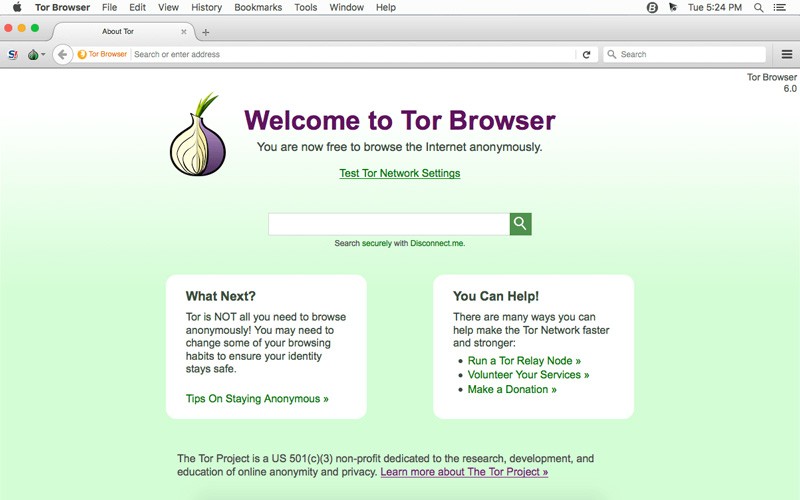Open the Edit menu

tap(137, 7)
